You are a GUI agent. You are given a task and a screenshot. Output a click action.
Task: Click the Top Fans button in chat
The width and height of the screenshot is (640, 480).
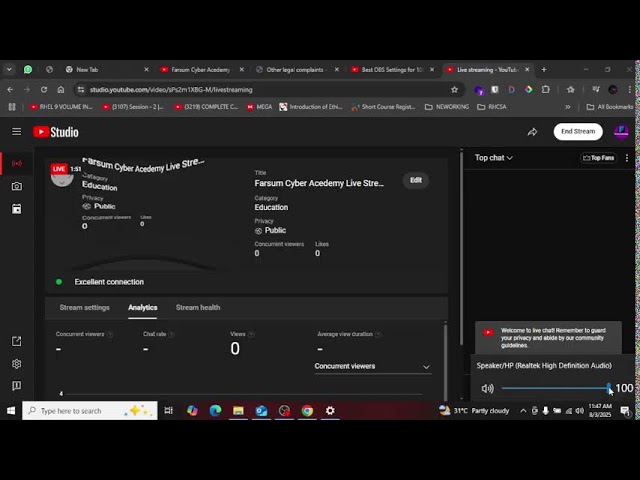click(x=599, y=158)
